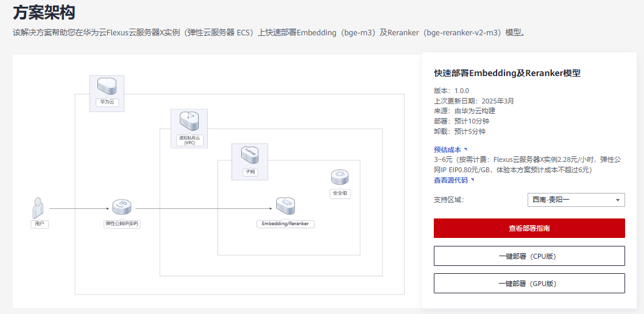The height and width of the screenshot is (314, 644).
Task: Click the red 查看部署指南 button
Action: [x=529, y=228]
